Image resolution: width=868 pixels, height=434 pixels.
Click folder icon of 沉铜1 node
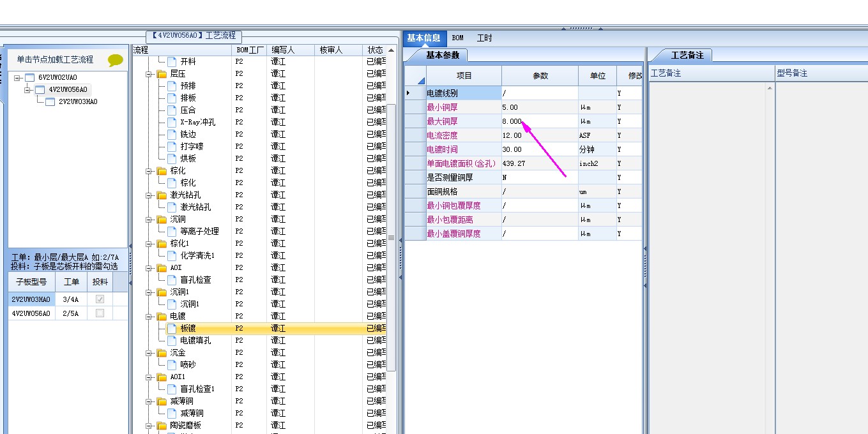pyautogui.click(x=162, y=292)
